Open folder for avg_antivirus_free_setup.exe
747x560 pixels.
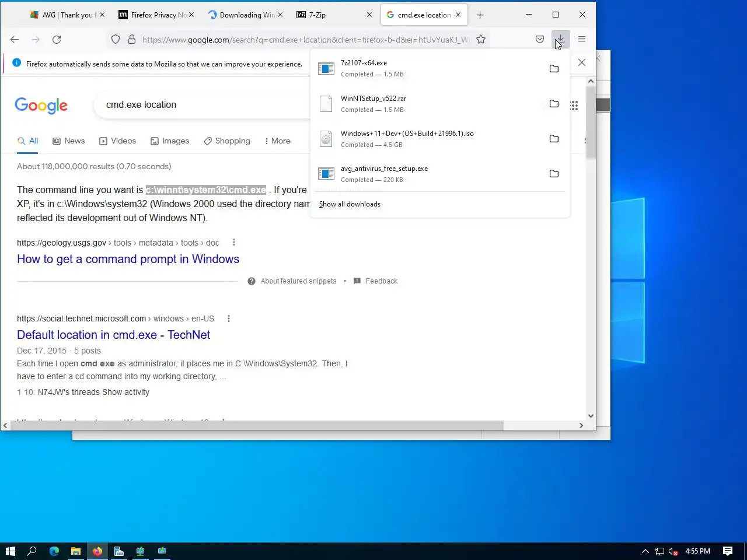[x=554, y=173]
